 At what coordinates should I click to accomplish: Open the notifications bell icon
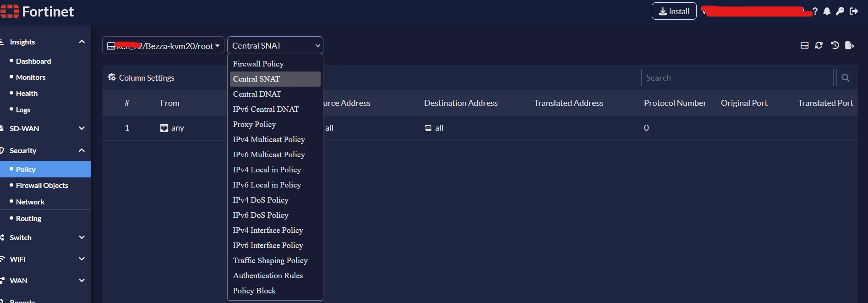[827, 11]
